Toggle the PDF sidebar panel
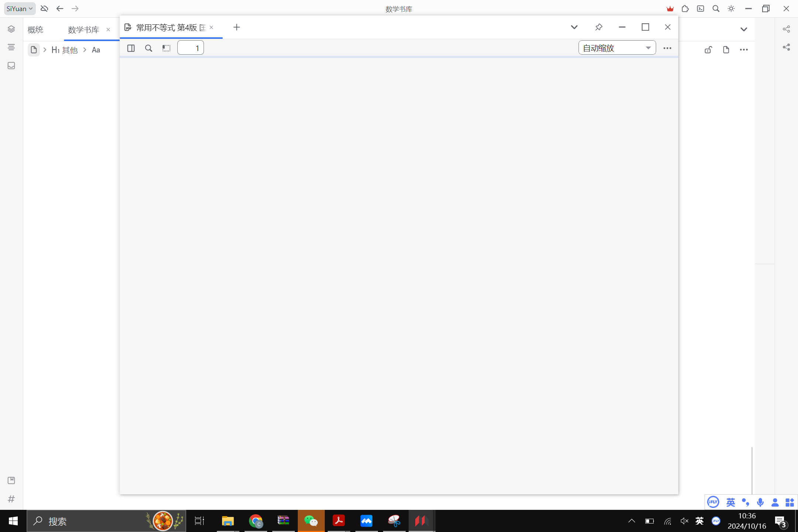 pyautogui.click(x=131, y=48)
